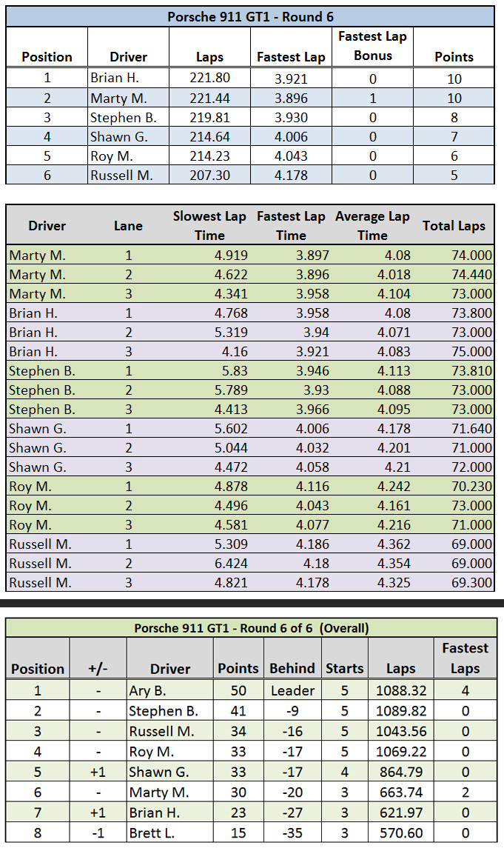Select the "Slowest Lap Time" column header
This screenshot has width=504, height=851.
click(x=209, y=225)
